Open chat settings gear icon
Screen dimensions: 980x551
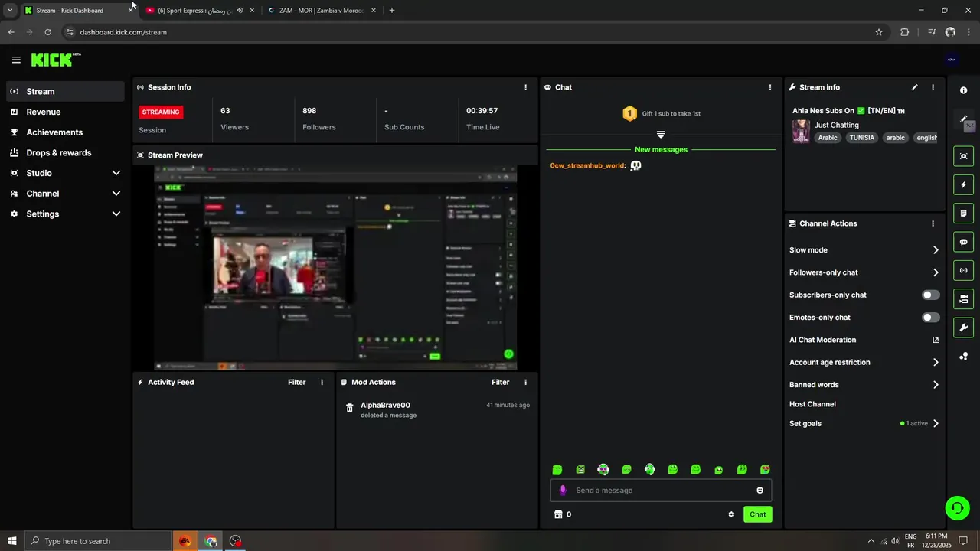point(731,514)
